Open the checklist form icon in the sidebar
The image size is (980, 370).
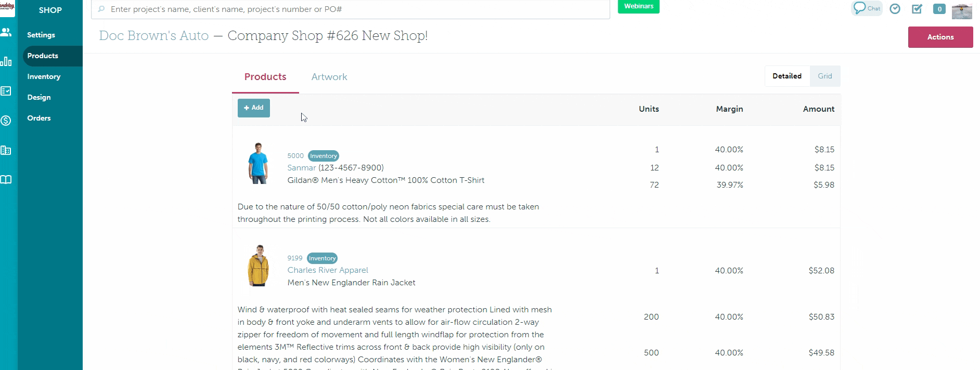coord(6,91)
